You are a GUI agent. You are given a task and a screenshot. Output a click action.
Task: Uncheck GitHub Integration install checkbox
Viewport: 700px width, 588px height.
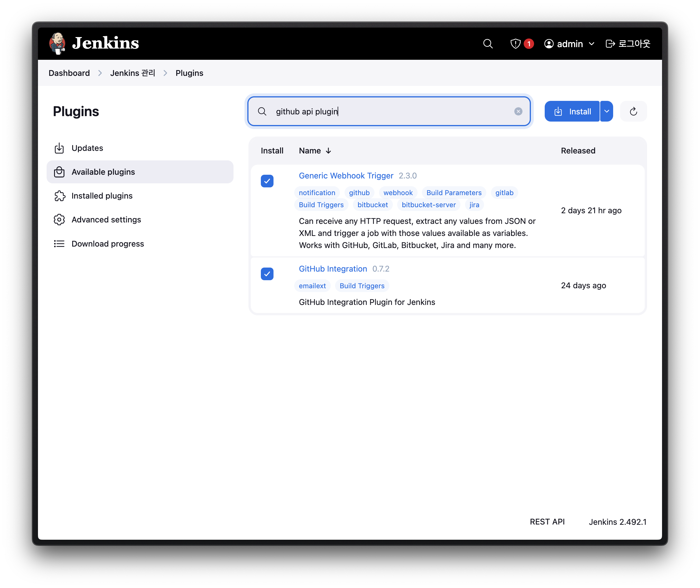[267, 274]
